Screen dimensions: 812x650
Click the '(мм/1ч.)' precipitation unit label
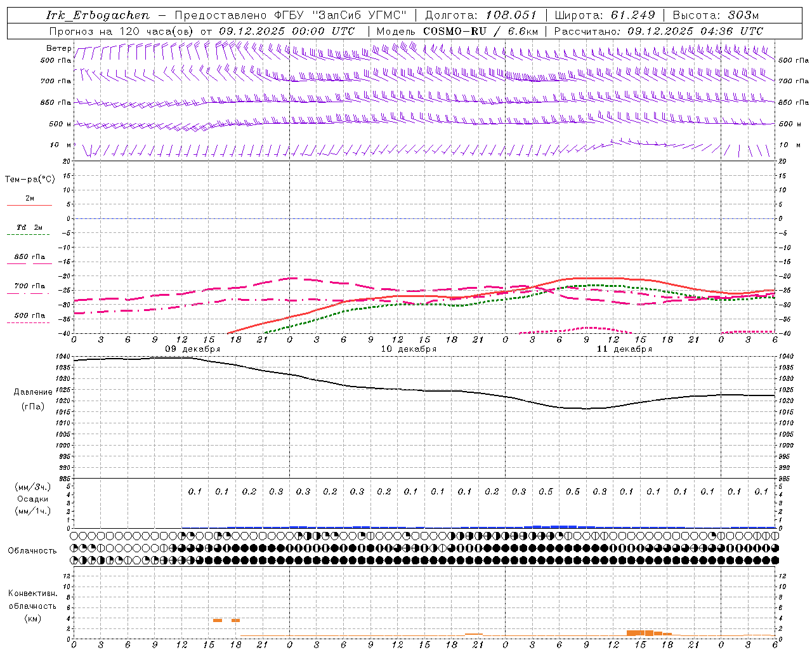pyautogui.click(x=32, y=511)
